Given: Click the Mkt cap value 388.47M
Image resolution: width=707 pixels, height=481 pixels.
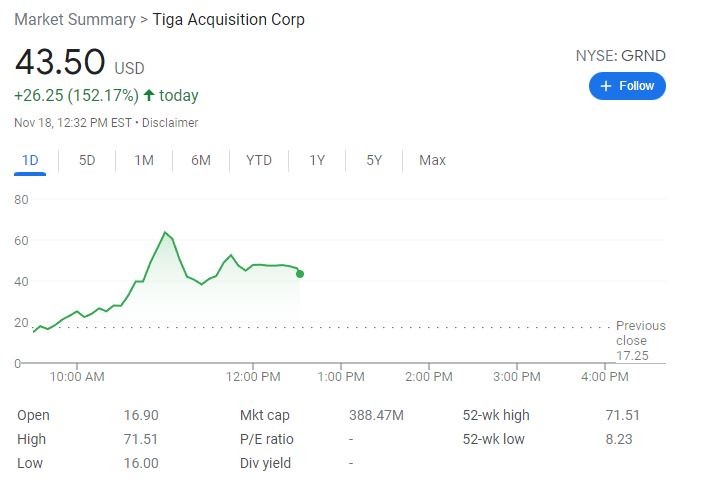Looking at the screenshot, I should tap(376, 415).
